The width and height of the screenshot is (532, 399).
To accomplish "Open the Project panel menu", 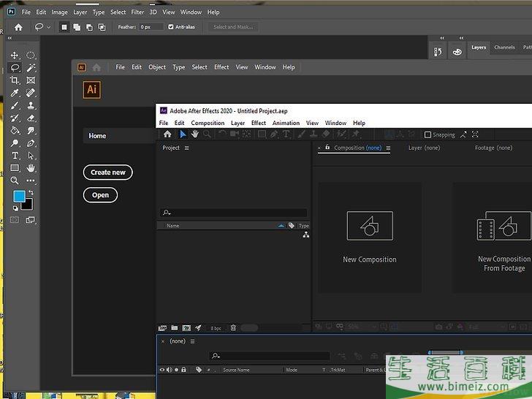I will coord(186,148).
